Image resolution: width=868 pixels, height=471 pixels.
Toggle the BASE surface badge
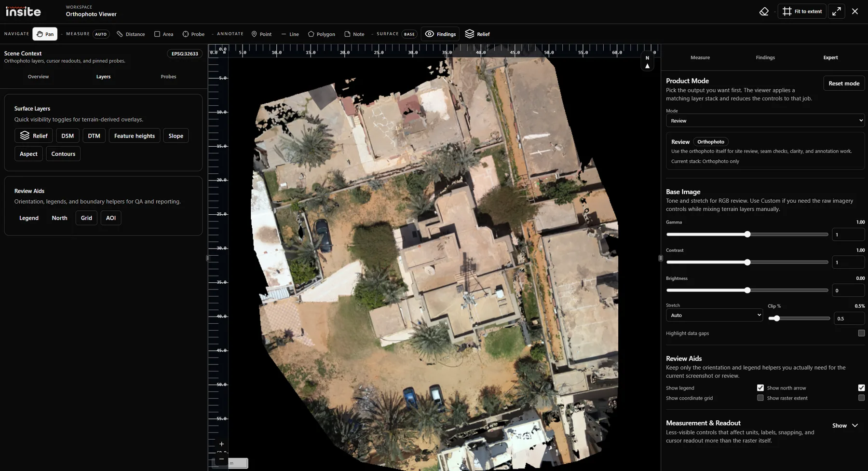[409, 34]
